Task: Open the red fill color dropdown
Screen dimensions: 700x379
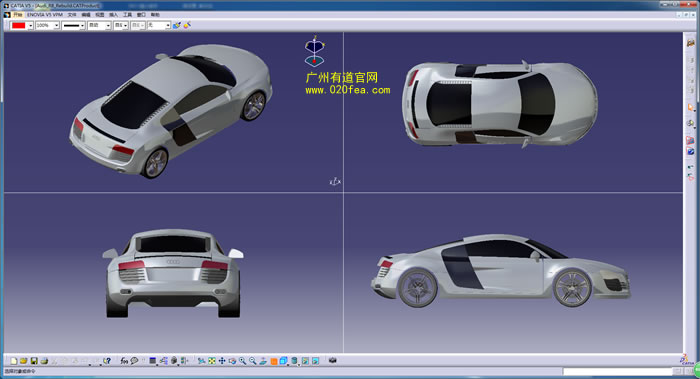Action: (x=30, y=26)
